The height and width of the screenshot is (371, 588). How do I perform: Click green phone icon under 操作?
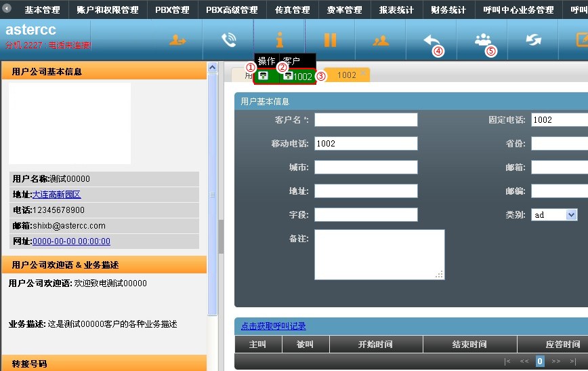264,76
